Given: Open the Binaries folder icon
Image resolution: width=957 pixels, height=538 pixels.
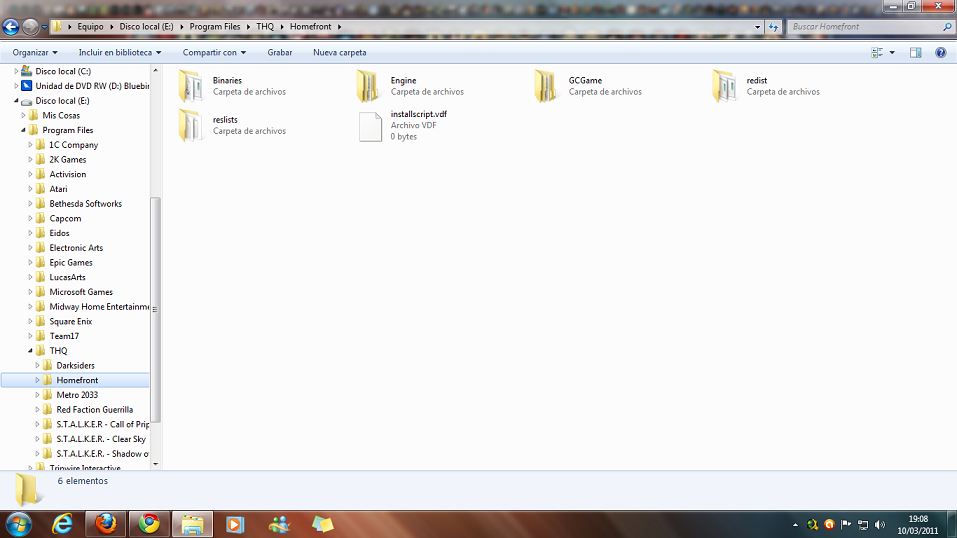Looking at the screenshot, I should [191, 86].
